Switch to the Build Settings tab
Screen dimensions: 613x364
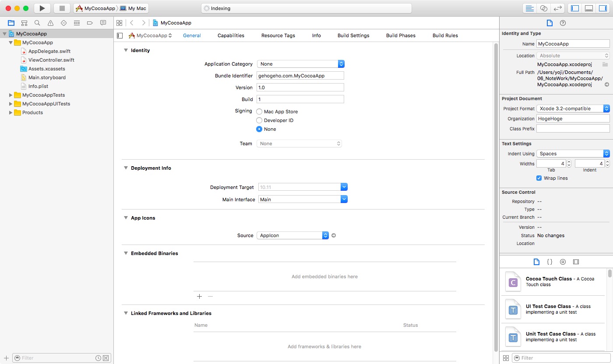coord(353,35)
